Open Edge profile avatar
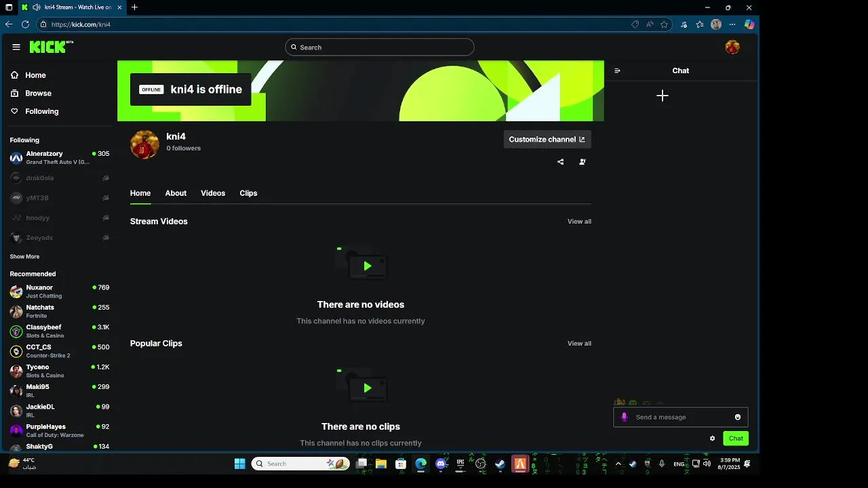The width and height of the screenshot is (868, 488). 716,24
